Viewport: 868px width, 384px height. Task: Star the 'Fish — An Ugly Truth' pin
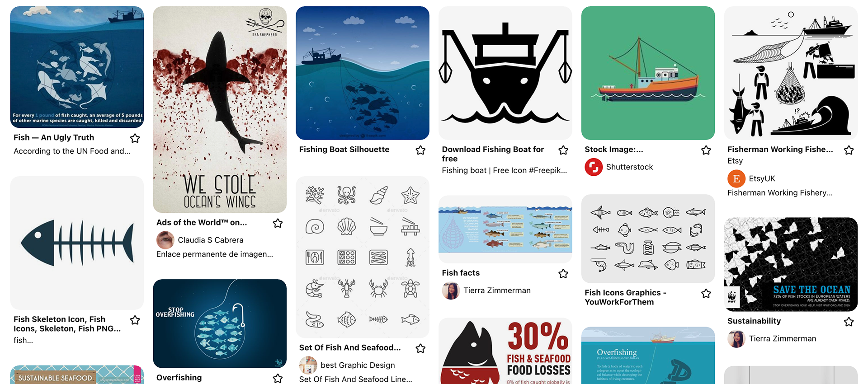click(x=135, y=138)
